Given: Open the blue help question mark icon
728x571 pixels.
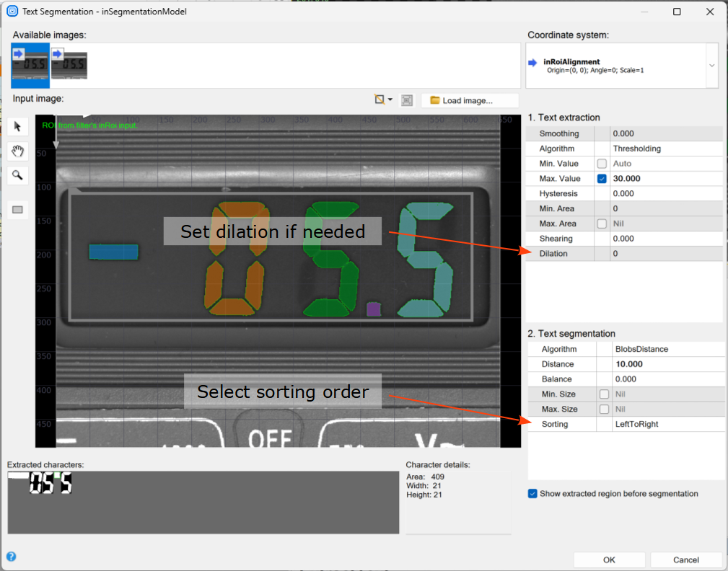Looking at the screenshot, I should click(x=11, y=556).
